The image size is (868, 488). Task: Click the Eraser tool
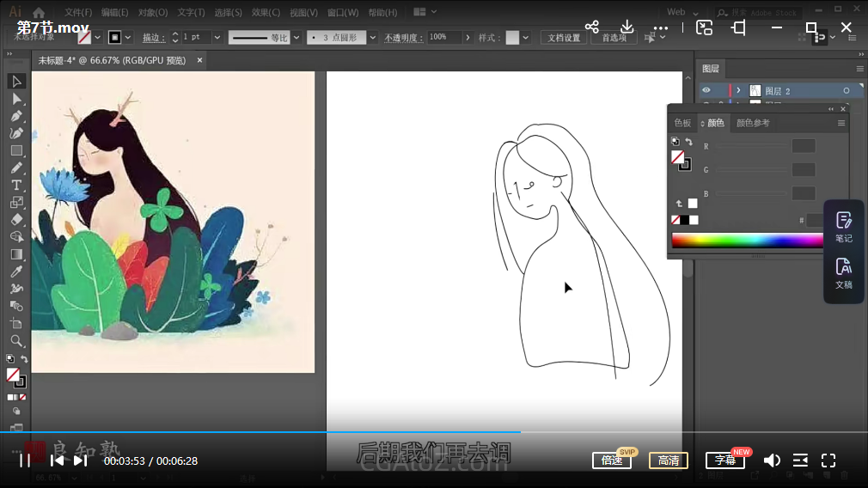pos(16,220)
